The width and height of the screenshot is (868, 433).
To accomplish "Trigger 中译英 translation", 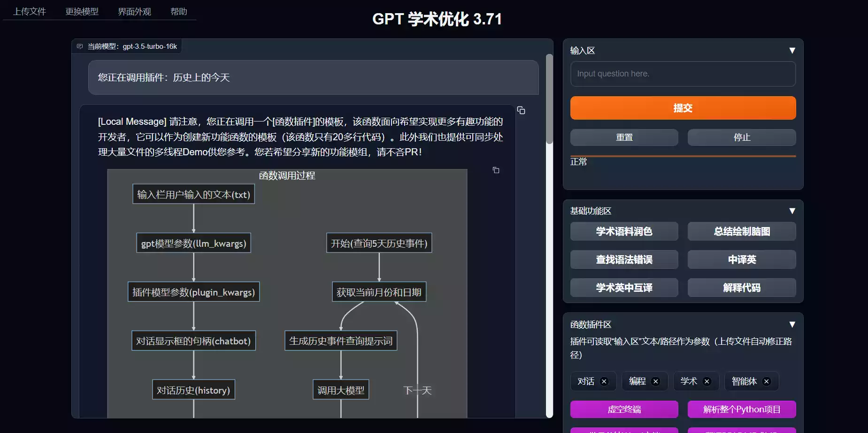I will (x=741, y=259).
